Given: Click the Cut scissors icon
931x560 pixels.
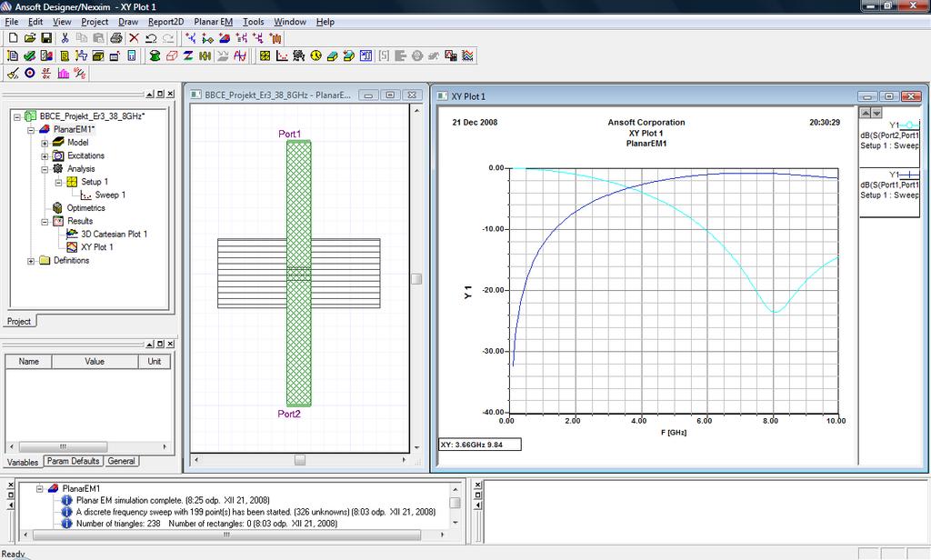Looking at the screenshot, I should tap(65, 38).
